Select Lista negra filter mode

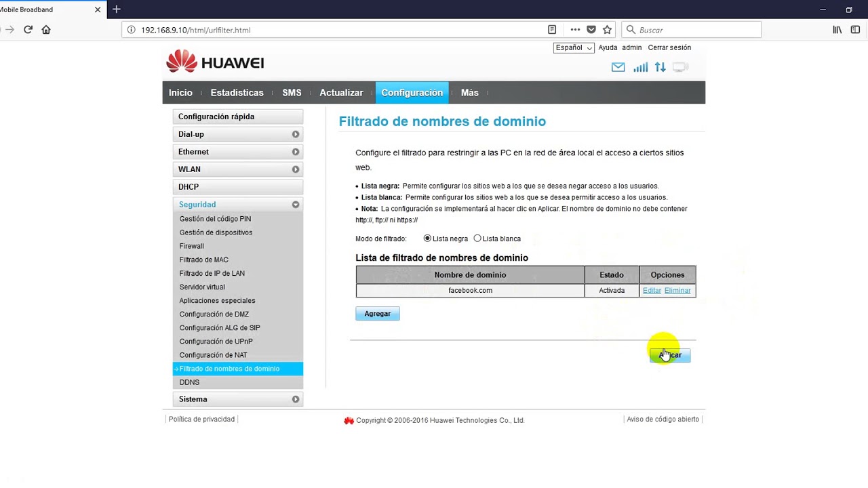427,239
